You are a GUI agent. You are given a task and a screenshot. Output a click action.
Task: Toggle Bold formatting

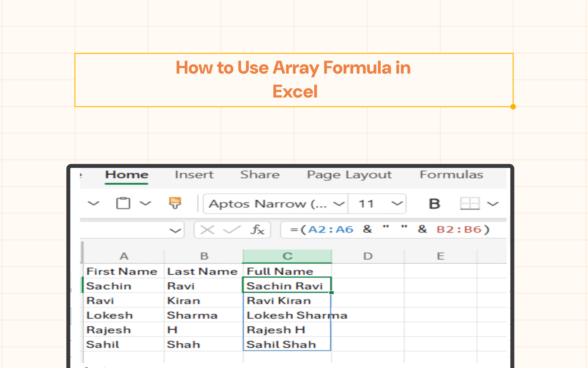coord(434,204)
